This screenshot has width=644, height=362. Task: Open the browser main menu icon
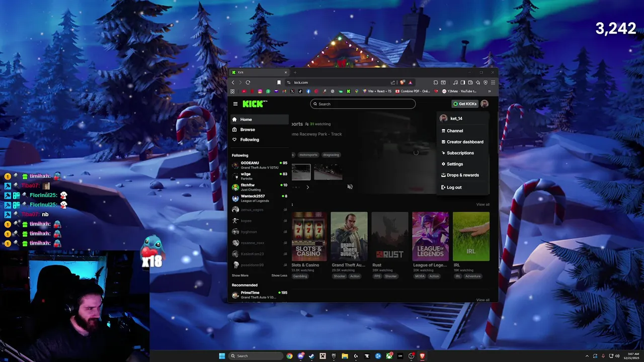pos(493,82)
